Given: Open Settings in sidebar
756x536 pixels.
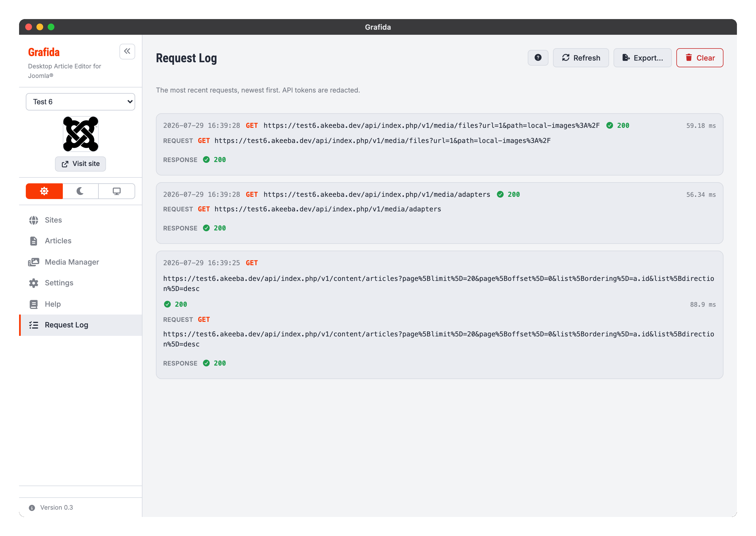Looking at the screenshot, I should click(80, 283).
